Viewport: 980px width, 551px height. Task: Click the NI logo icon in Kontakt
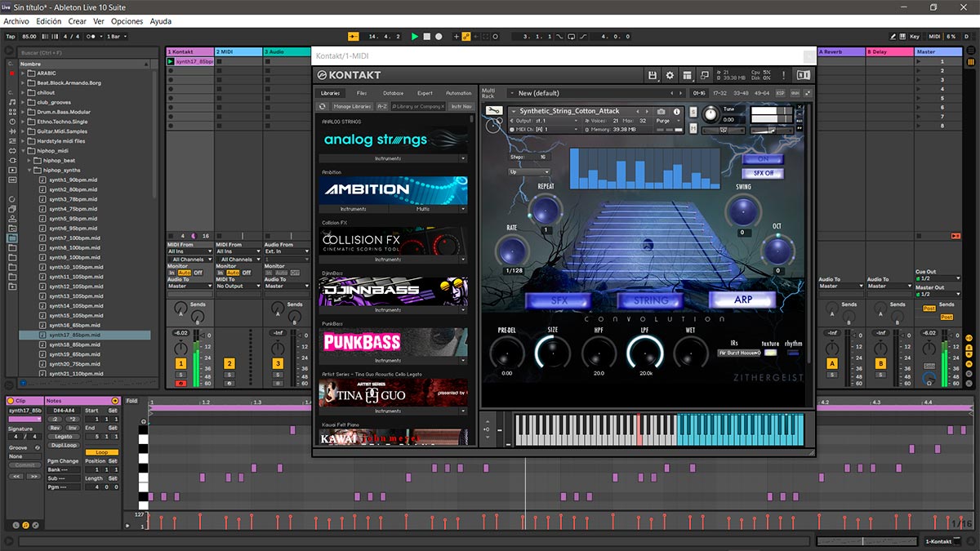coord(803,75)
